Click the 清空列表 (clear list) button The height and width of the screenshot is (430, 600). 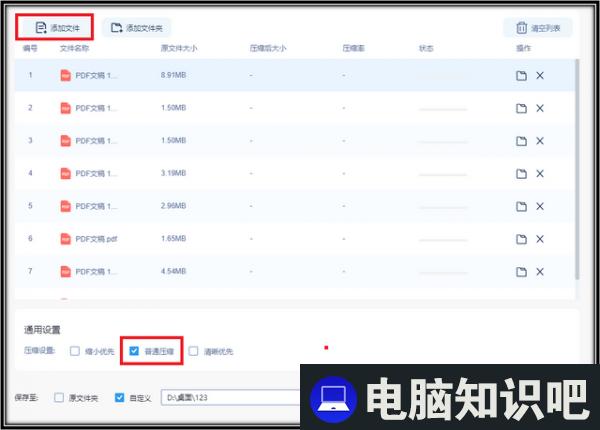[x=538, y=28]
